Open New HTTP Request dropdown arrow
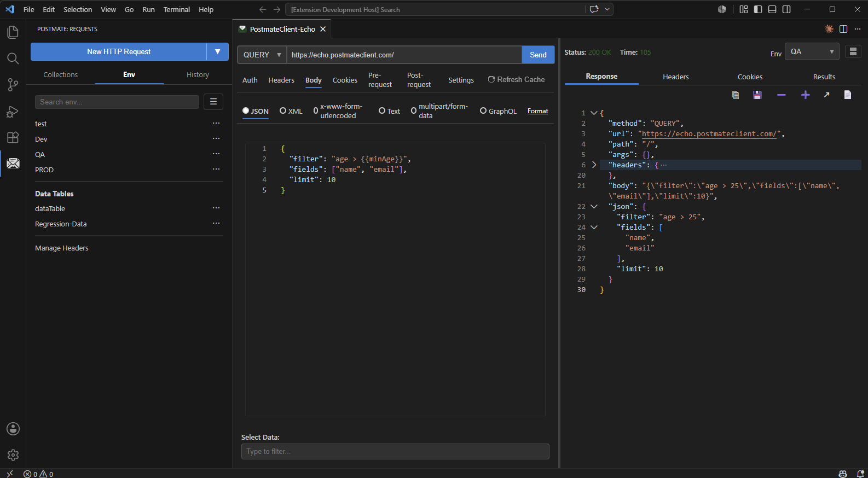868x478 pixels. (218, 51)
